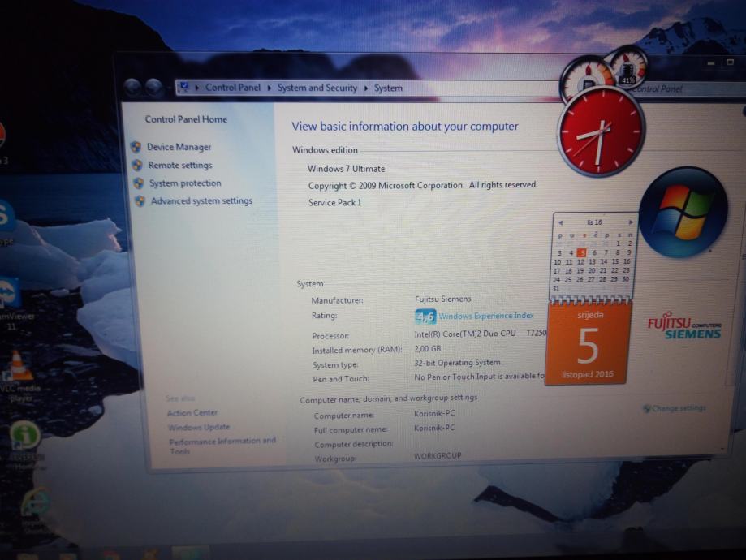The height and width of the screenshot is (560, 746).
Task: Select Control Panel in the breadcrumb
Action: click(233, 88)
